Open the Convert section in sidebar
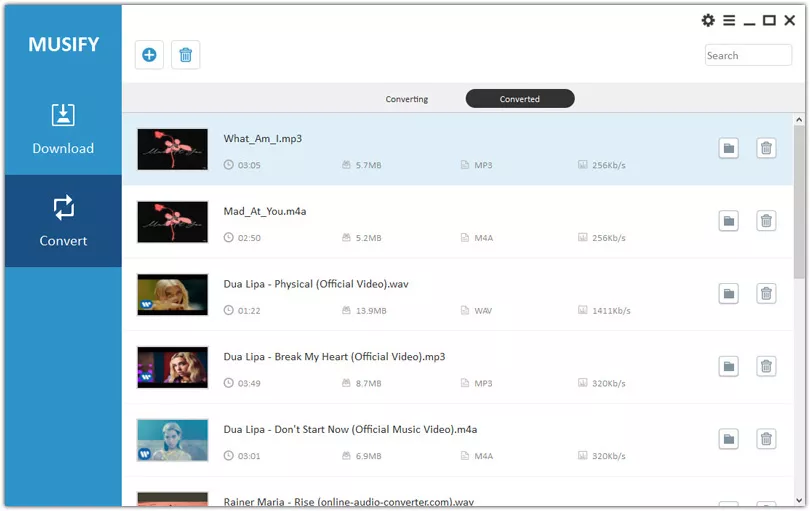Image resolution: width=810 pixels, height=511 pixels. [x=63, y=221]
